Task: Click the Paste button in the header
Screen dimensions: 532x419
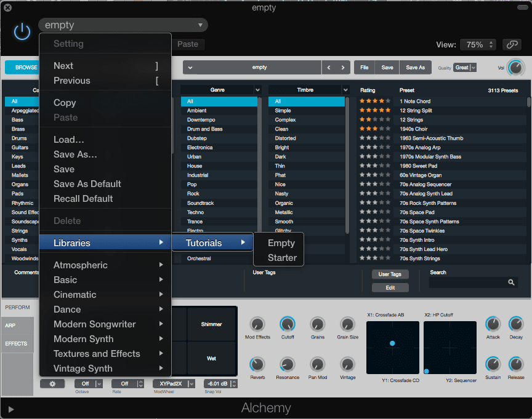Action: point(188,44)
